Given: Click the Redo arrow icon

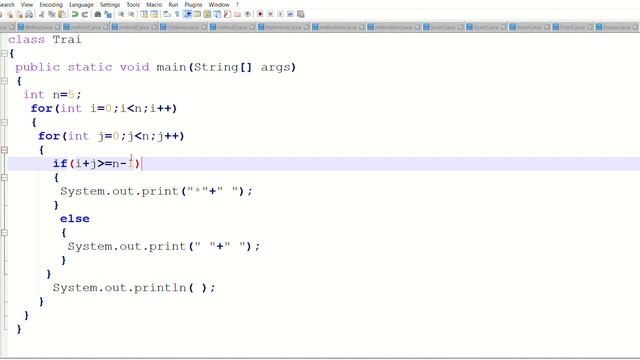Looking at the screenshot, I should click(x=84, y=14).
